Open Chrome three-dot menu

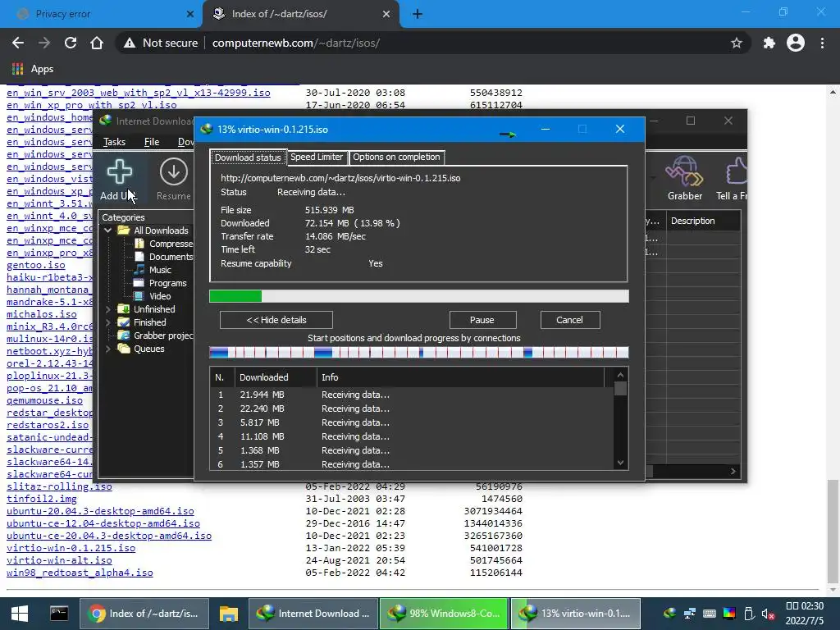(x=822, y=43)
